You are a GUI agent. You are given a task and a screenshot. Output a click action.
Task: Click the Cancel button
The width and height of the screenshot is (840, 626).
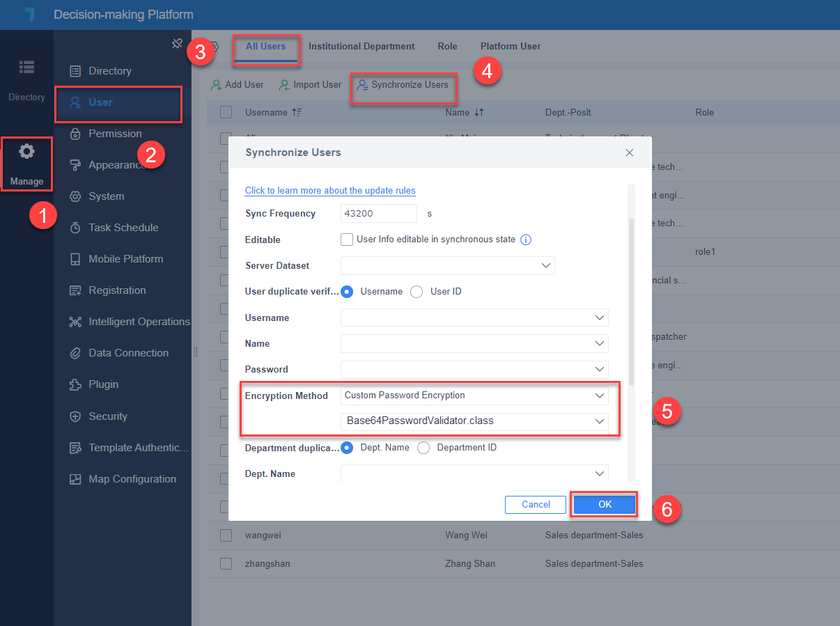(x=536, y=504)
